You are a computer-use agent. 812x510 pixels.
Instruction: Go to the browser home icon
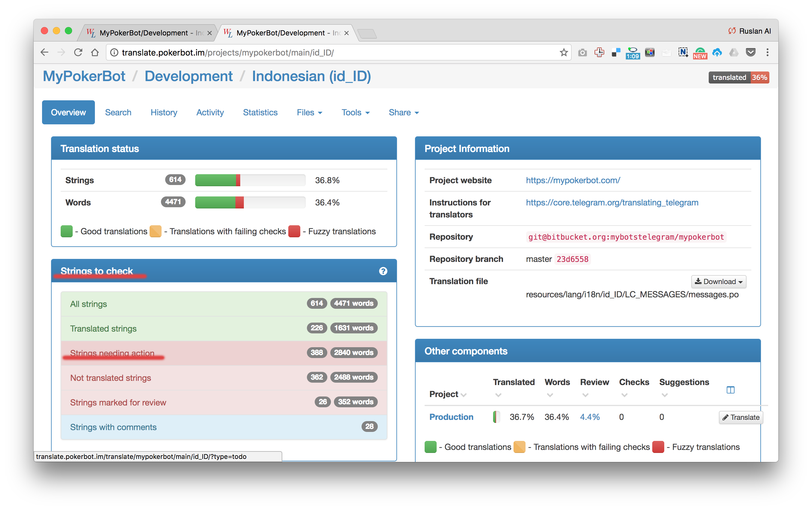pyautogui.click(x=95, y=53)
